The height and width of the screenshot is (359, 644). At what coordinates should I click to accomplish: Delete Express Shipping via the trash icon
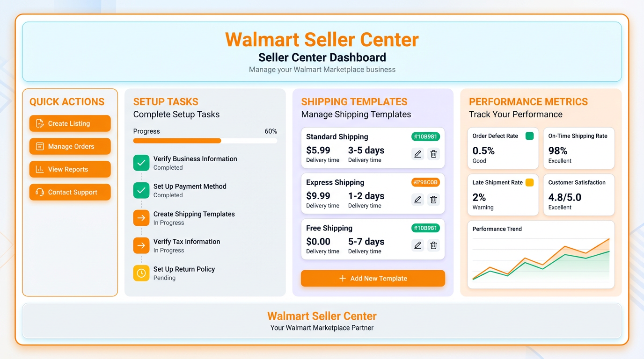coord(433,200)
